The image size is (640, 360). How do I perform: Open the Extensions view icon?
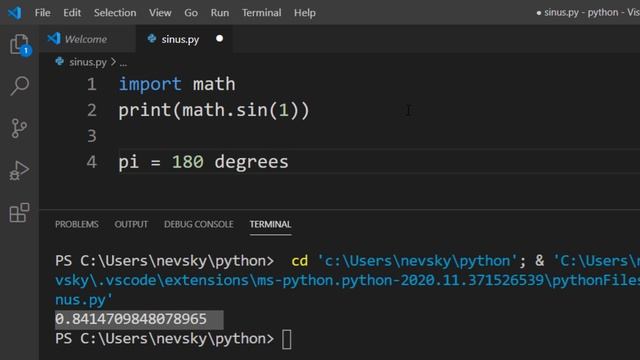point(20,213)
